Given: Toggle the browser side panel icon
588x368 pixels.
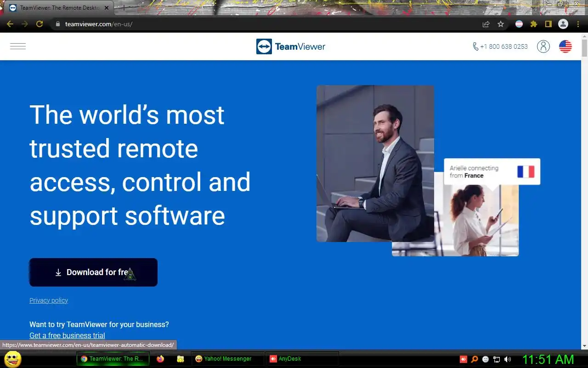Looking at the screenshot, I should tap(548, 24).
